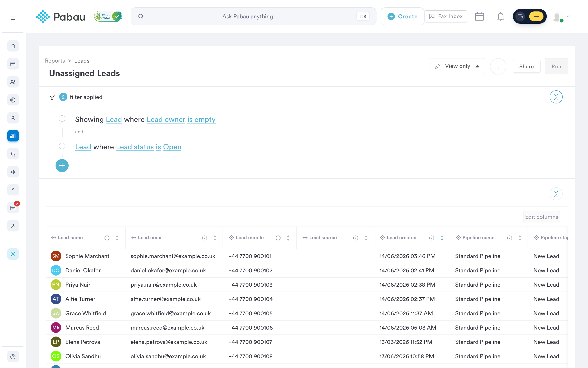The width and height of the screenshot is (588, 368).
Task: Go to Home in sidebar
Action: tap(13, 46)
